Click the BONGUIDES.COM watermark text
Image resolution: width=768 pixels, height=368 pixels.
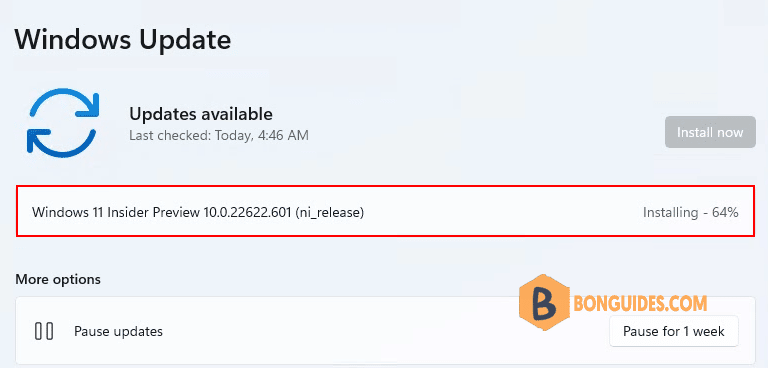coord(640,304)
